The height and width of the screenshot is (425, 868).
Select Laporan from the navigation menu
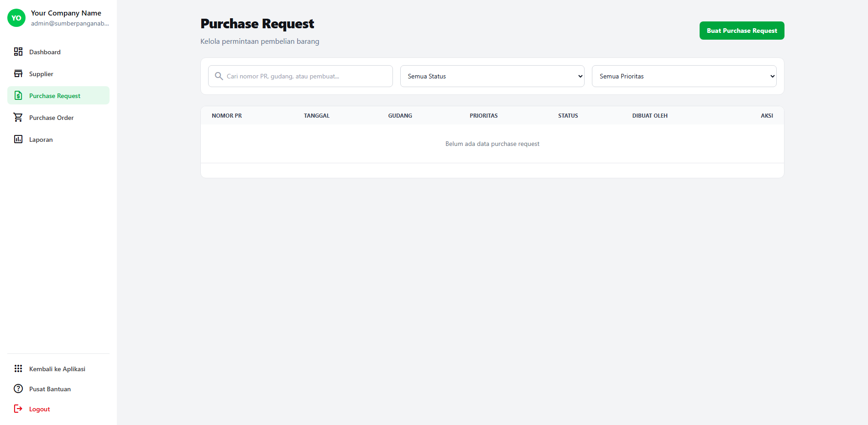pos(41,139)
